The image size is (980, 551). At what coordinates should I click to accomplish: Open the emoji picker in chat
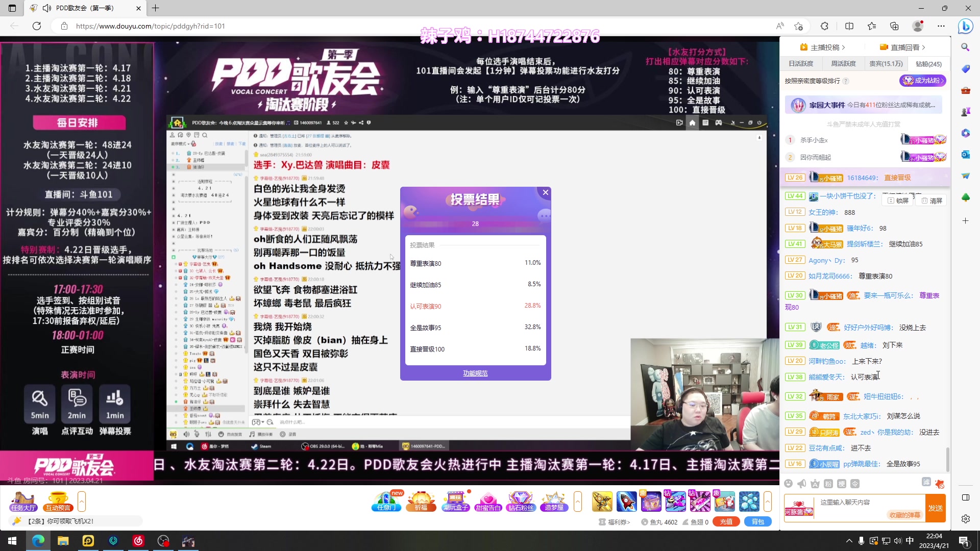tap(789, 484)
